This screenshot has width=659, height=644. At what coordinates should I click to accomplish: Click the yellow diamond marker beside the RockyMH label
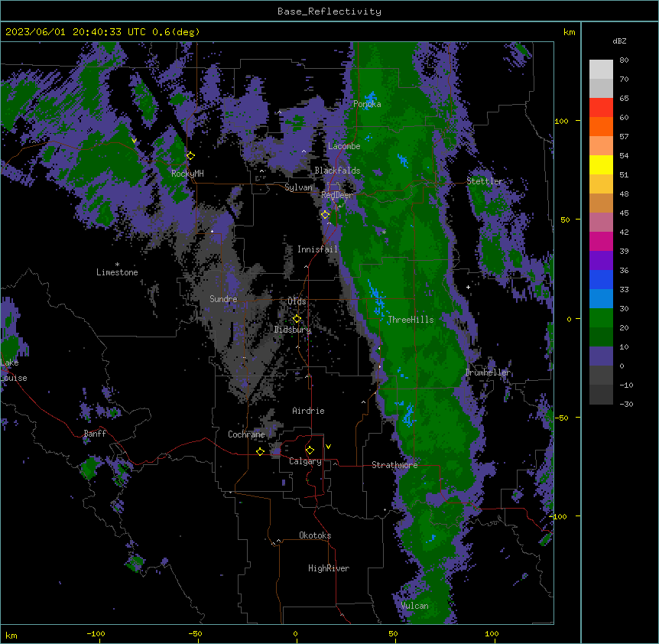[x=191, y=155]
